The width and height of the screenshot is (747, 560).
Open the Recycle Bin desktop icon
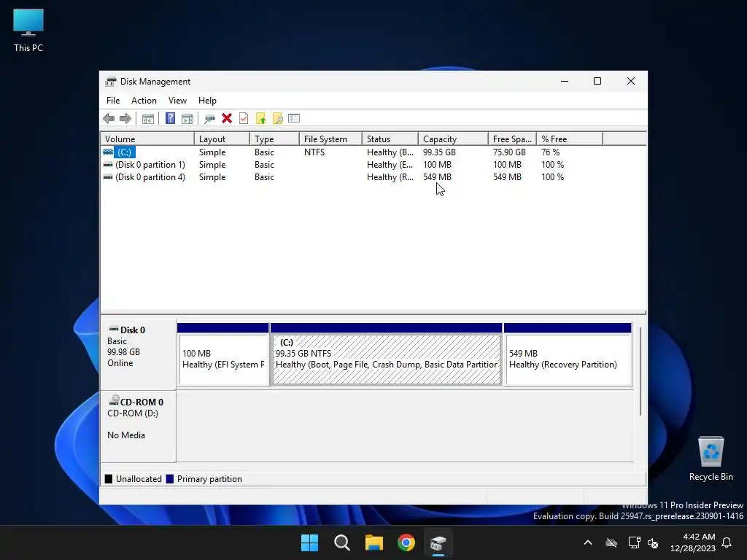tap(711, 458)
